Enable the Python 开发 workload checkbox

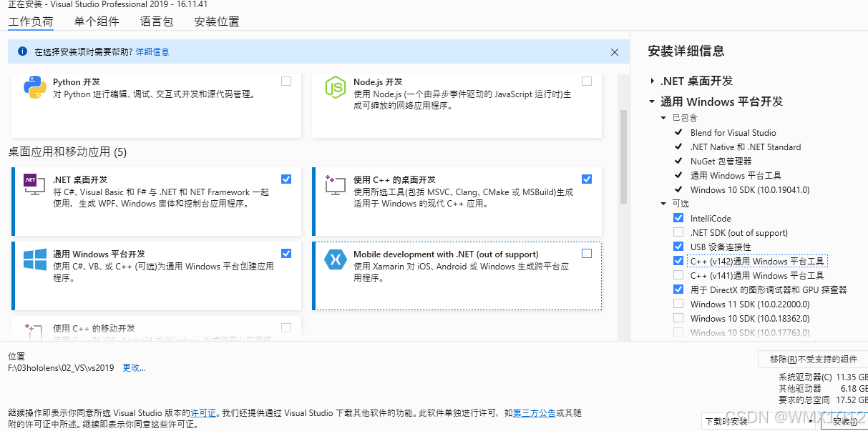pyautogui.click(x=286, y=81)
